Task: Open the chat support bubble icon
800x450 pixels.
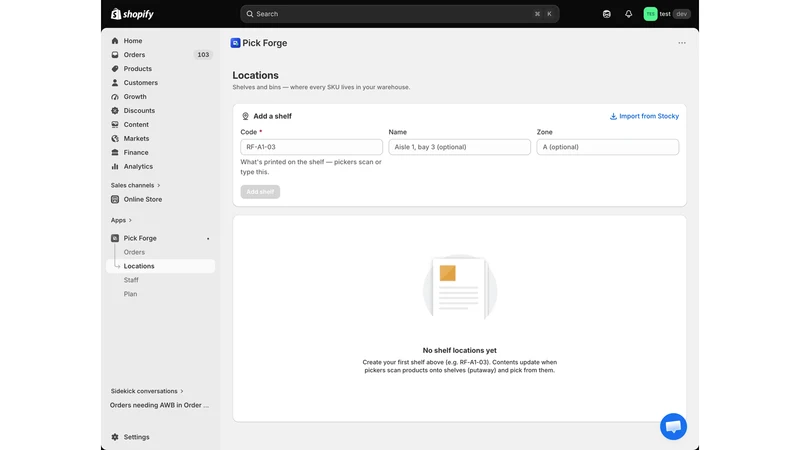Action: click(x=673, y=427)
